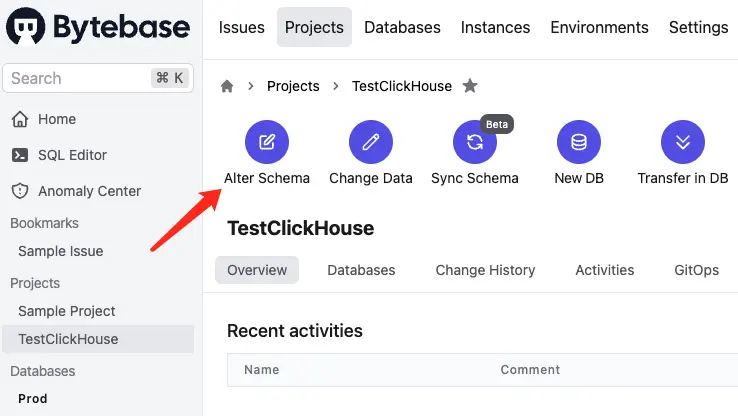Open SQL Editor from sidebar label
The height and width of the screenshot is (416, 738).
[72, 155]
